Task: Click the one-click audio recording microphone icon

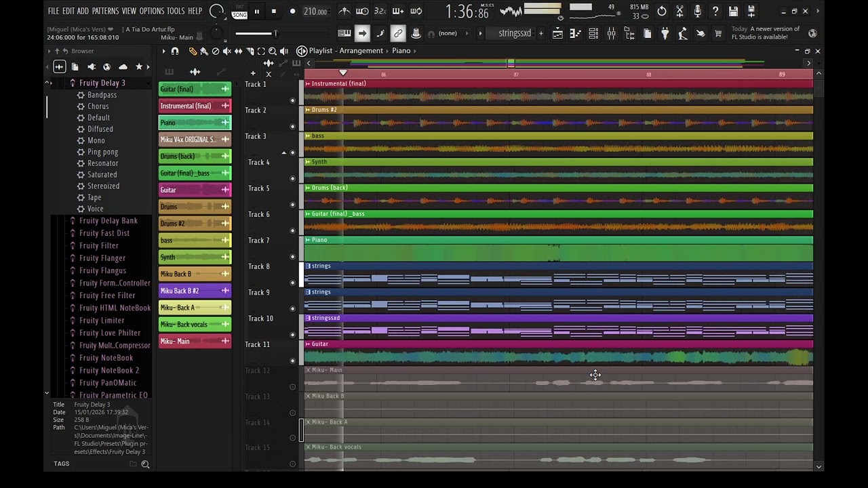Action: tap(697, 11)
